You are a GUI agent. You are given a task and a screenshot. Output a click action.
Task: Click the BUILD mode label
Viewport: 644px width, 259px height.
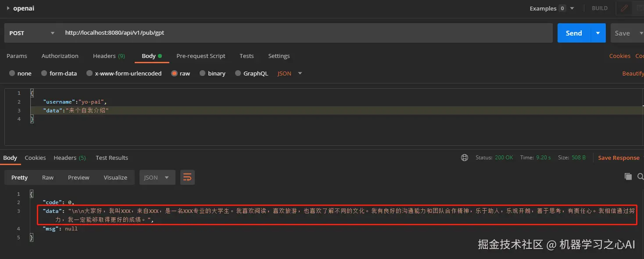(x=600, y=8)
